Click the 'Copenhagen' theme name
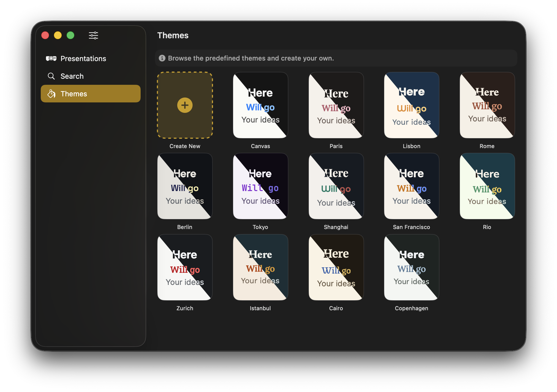The height and width of the screenshot is (392, 557). click(411, 308)
